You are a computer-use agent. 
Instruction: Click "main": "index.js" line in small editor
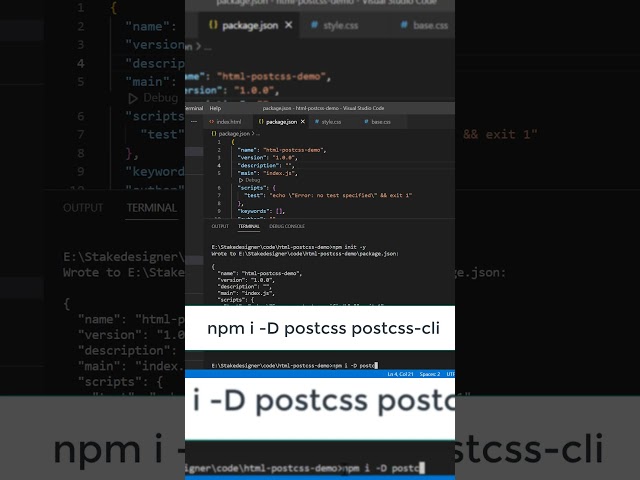267,173
